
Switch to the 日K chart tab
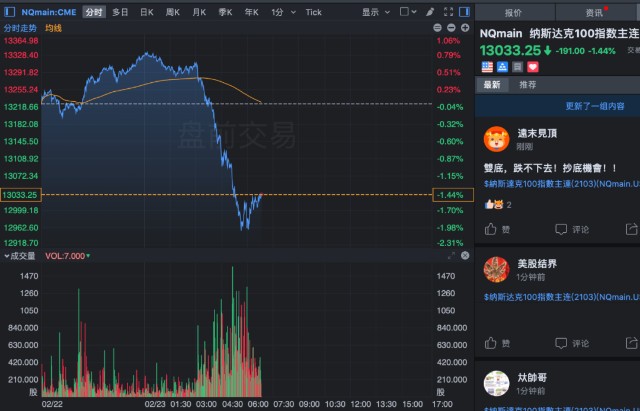[x=146, y=12]
